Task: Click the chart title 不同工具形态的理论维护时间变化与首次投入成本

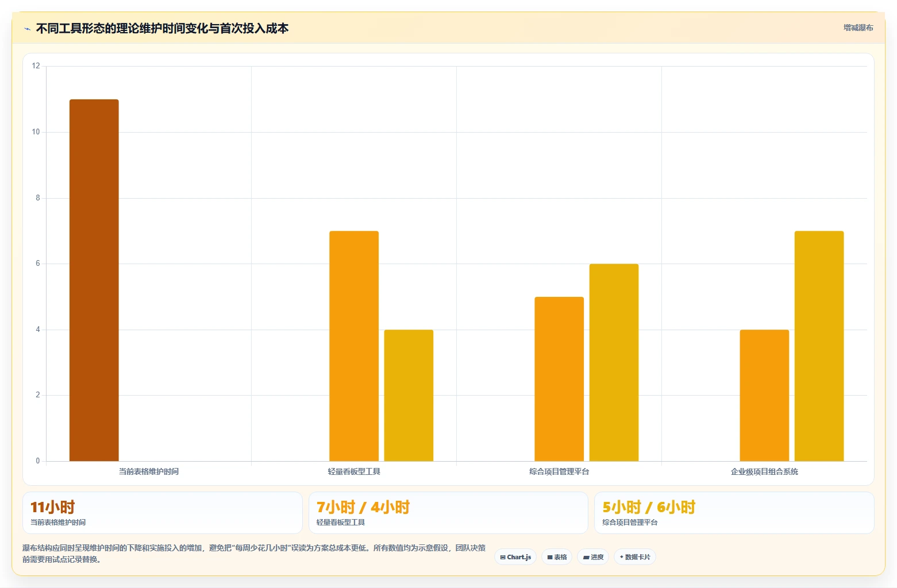Action: [162, 28]
